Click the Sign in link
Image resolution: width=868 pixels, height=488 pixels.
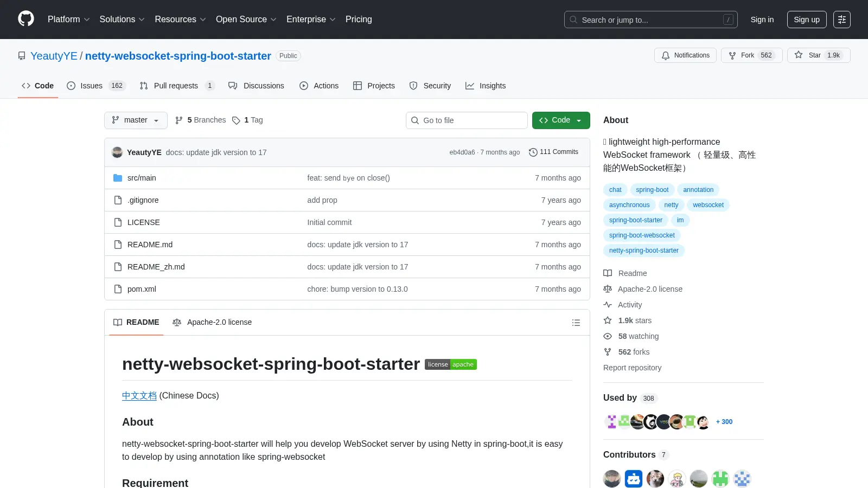762,20
